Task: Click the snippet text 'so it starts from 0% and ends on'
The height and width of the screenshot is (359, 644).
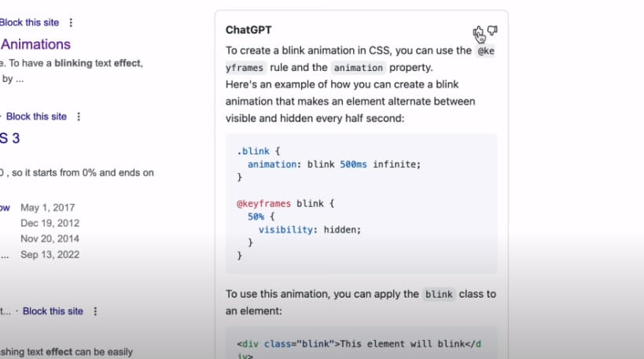Action: (83, 172)
